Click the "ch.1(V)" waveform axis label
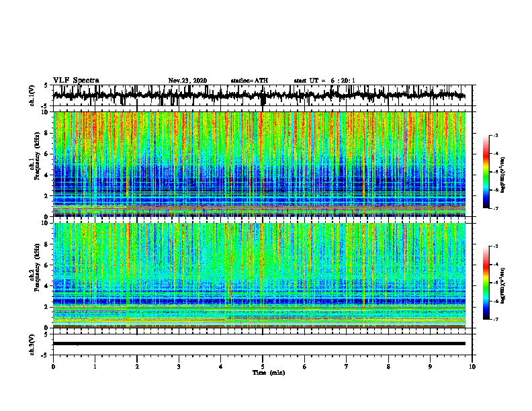Image resolution: width=532 pixels, height=411 pixels. (32, 95)
